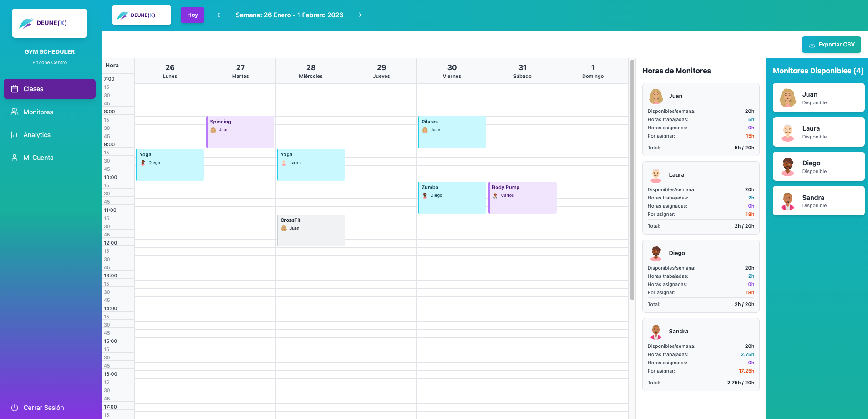Click the user icon beside Mi Cuenta
The height and width of the screenshot is (419, 868).
click(x=15, y=158)
